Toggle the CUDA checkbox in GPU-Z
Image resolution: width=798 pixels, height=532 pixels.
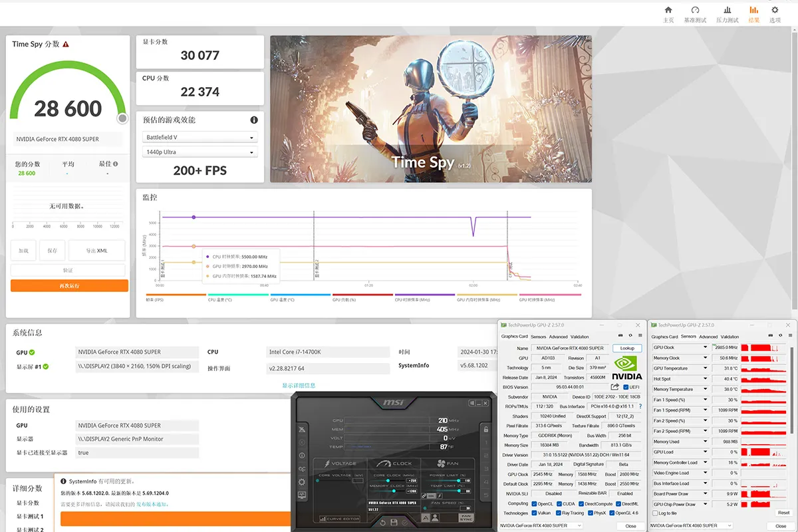(559, 504)
